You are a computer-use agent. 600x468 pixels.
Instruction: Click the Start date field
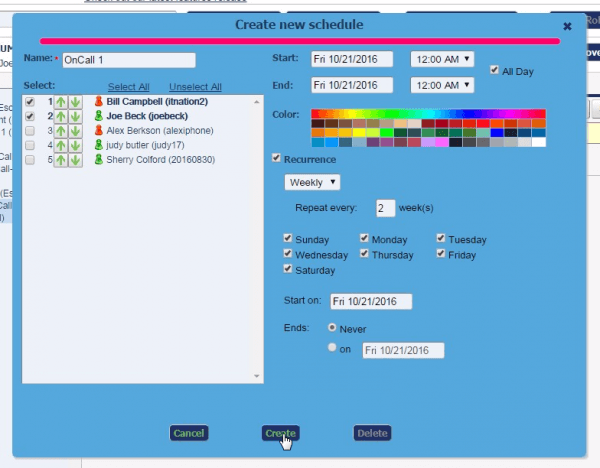(352, 59)
